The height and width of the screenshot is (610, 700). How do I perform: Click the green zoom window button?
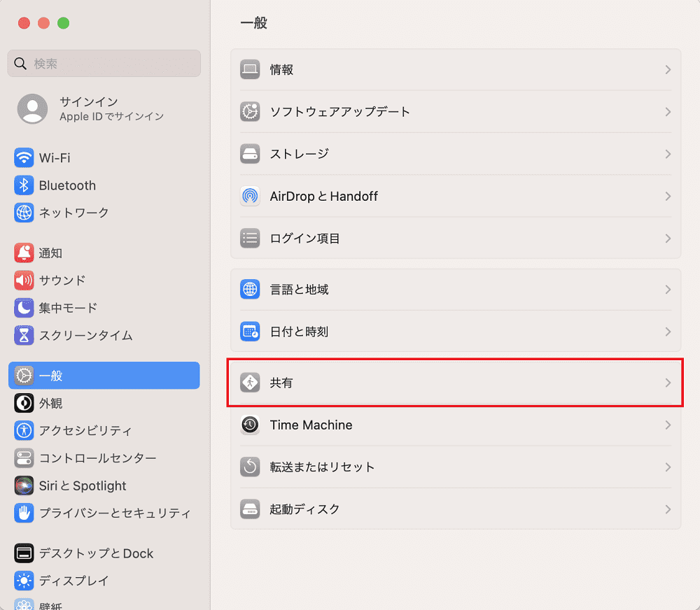pos(64,23)
